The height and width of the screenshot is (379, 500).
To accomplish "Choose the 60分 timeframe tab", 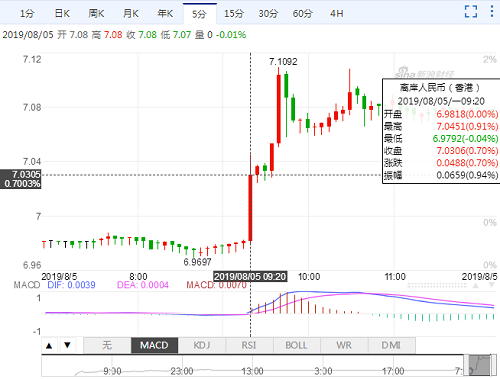I will [302, 14].
